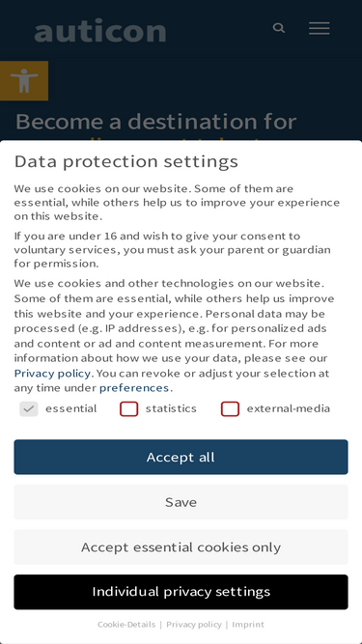The image size is (362, 644).
Task: Open the hamburger navigation menu
Action: (x=319, y=28)
